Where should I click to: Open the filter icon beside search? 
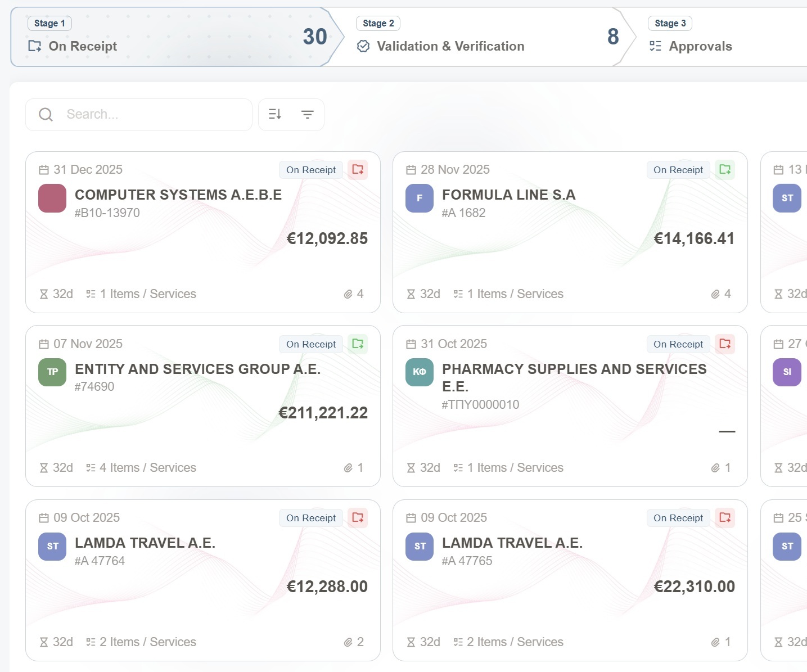pyautogui.click(x=307, y=114)
